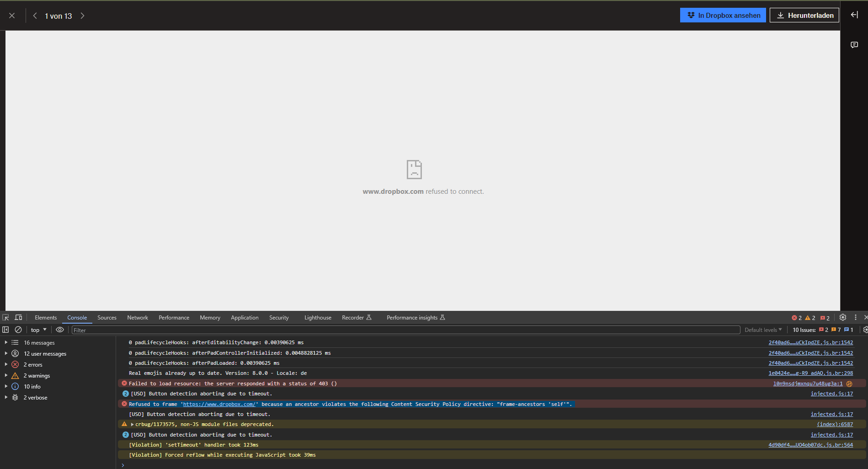
Task: Open the 4d90df4 js.br:564 source link
Action: click(x=810, y=445)
